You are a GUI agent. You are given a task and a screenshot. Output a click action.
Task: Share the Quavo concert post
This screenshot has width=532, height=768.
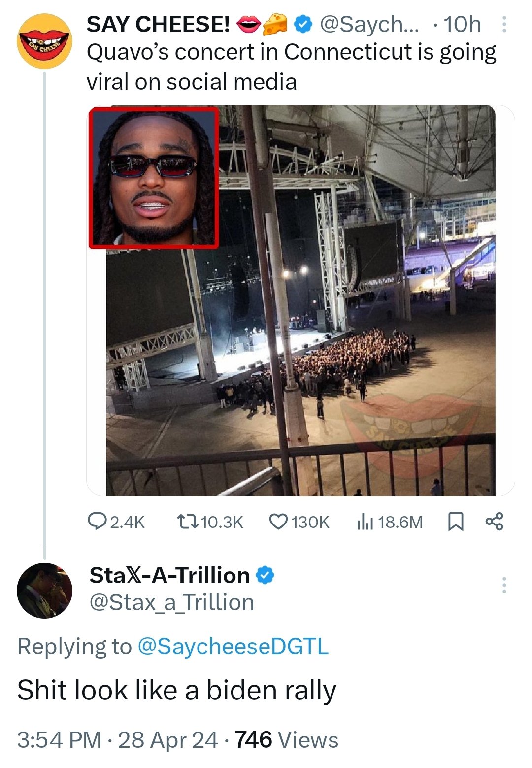click(494, 522)
